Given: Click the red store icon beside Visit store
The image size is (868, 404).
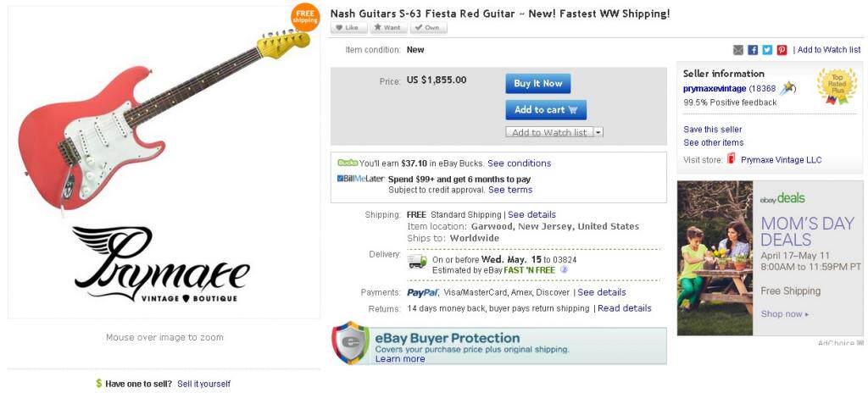Looking at the screenshot, I should click(x=732, y=159).
